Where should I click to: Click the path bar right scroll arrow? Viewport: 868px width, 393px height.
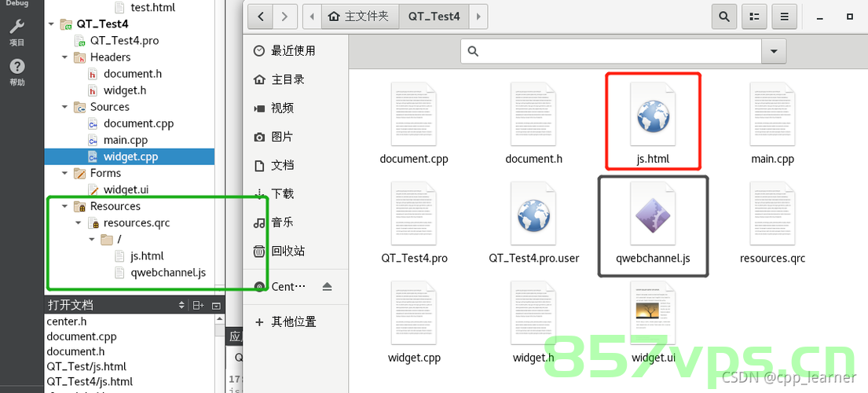pyautogui.click(x=479, y=17)
